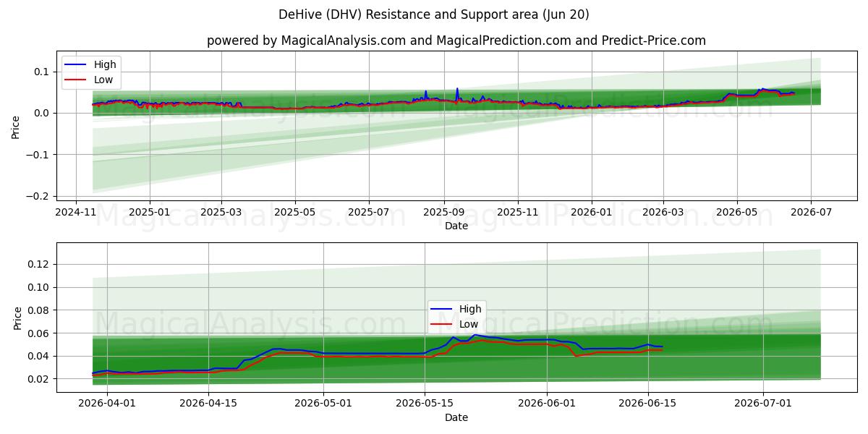Click the top chart y-axis value '−0.1'
Viewport: 868px width, 434px height.
tap(38, 155)
